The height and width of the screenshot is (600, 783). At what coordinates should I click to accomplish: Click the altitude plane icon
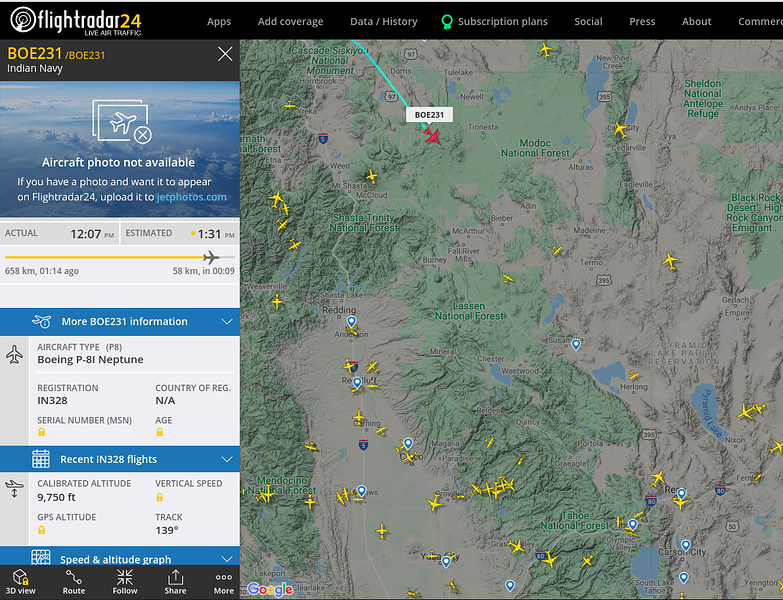click(14, 488)
